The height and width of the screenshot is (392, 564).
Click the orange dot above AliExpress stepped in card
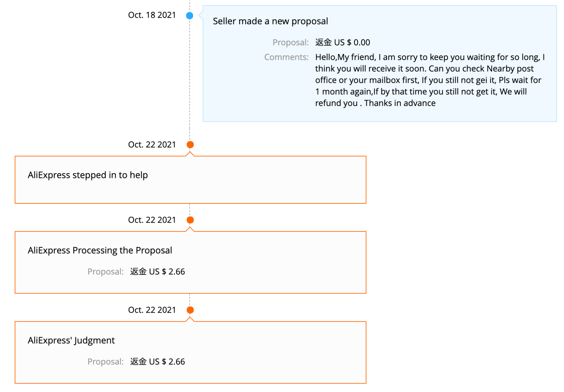coord(190,145)
